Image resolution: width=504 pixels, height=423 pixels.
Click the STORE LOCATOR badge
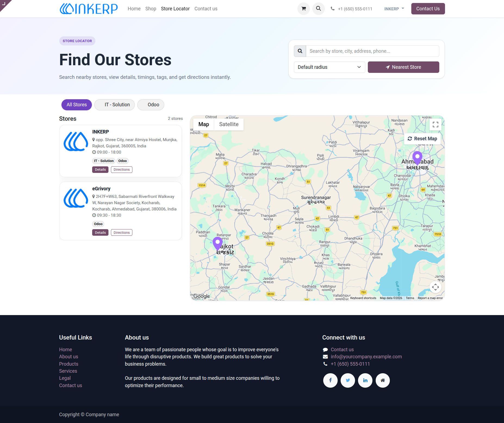[x=77, y=41]
